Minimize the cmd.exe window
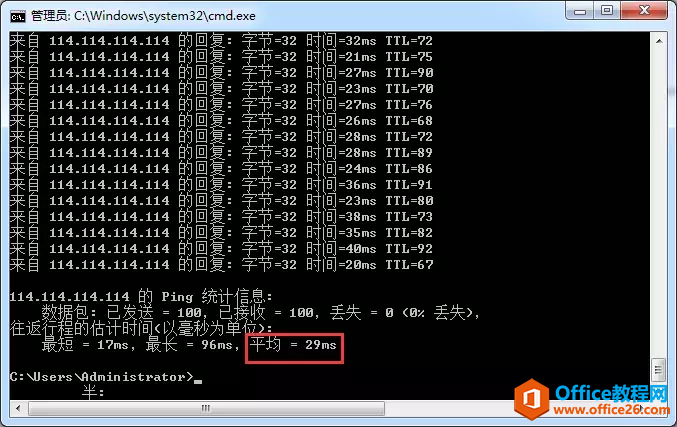 click(x=580, y=11)
